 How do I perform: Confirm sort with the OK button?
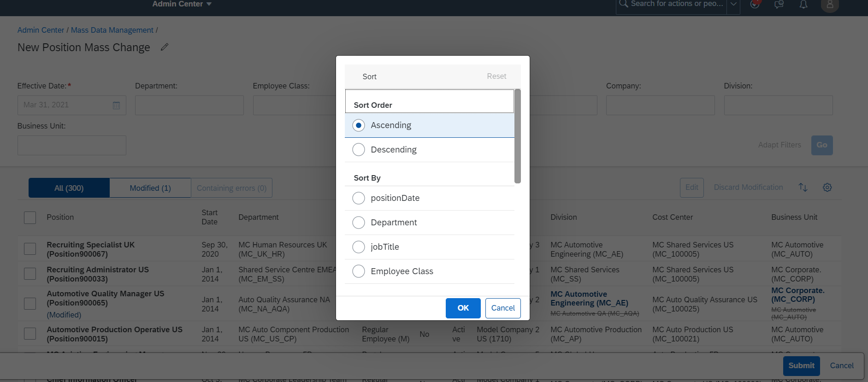click(463, 308)
